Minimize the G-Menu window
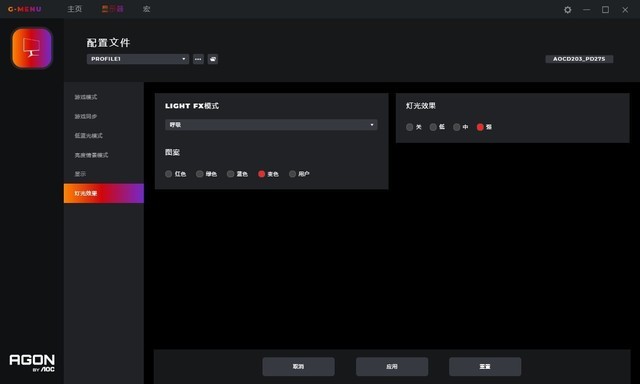Image resolution: width=640 pixels, height=384 pixels. point(587,9)
